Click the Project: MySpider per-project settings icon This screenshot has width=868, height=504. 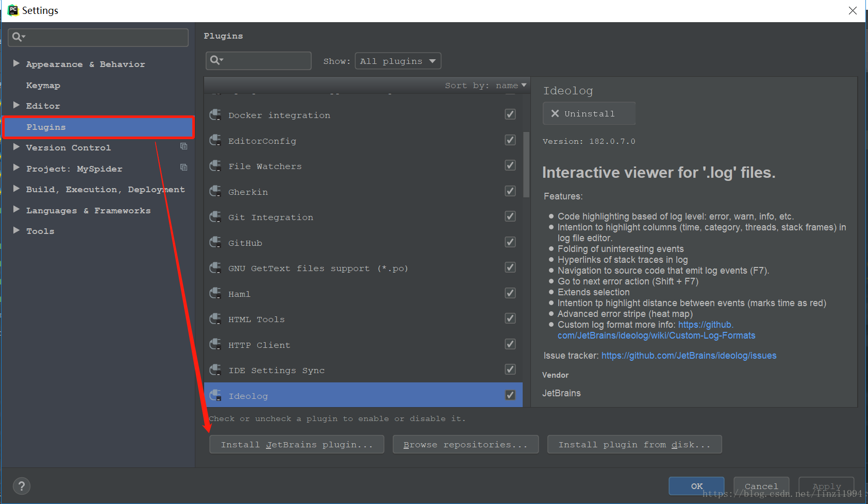(183, 167)
